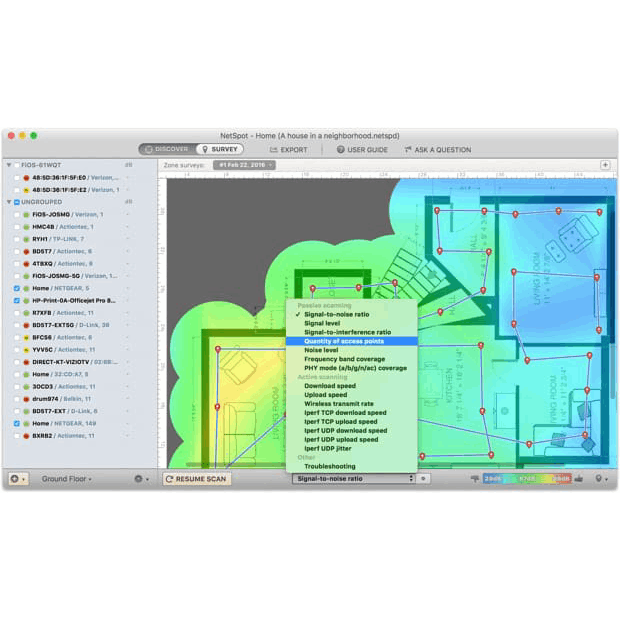Open the zone survey snapshot dropdown

pos(244,165)
